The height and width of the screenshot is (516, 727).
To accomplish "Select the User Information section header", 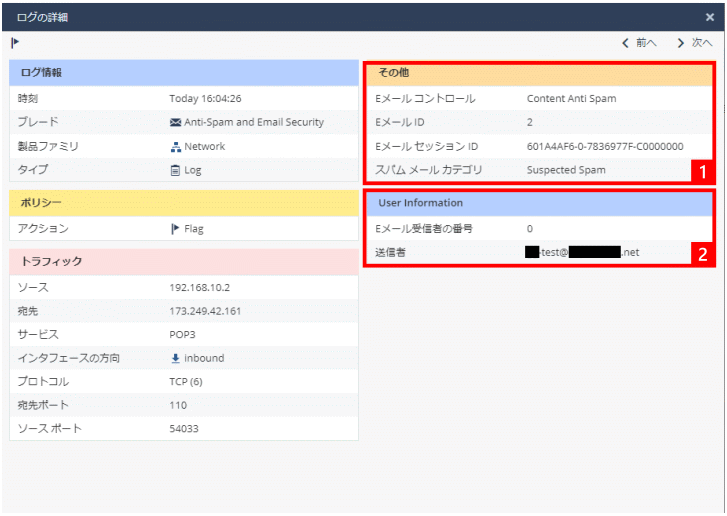I will click(x=539, y=203).
